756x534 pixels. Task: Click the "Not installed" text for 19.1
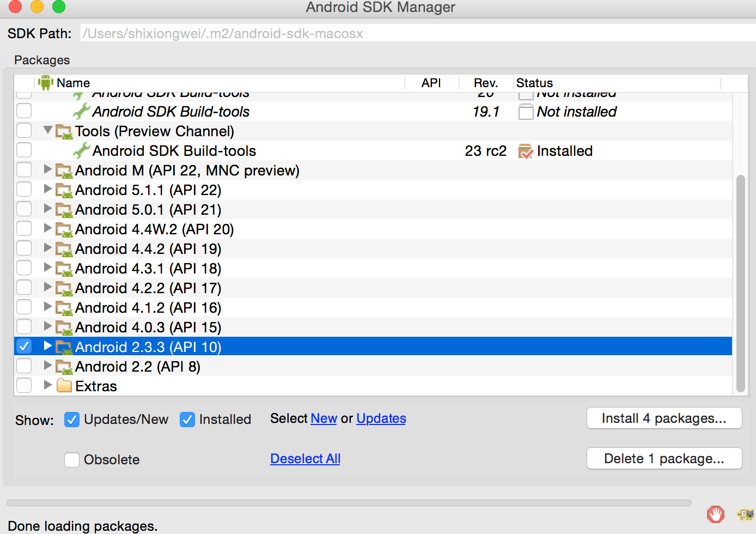pyautogui.click(x=577, y=112)
